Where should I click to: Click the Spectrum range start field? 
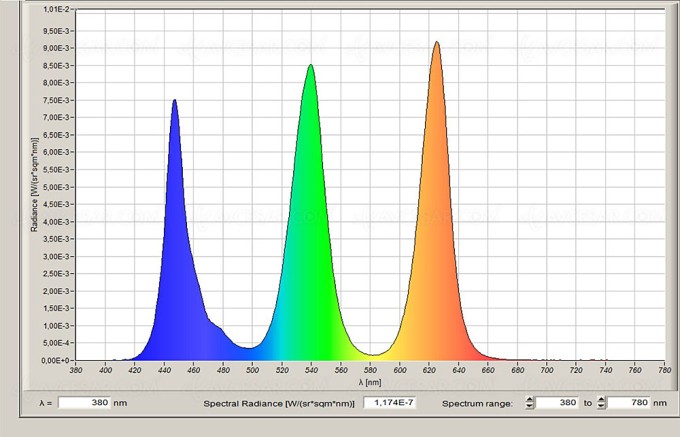click(557, 403)
